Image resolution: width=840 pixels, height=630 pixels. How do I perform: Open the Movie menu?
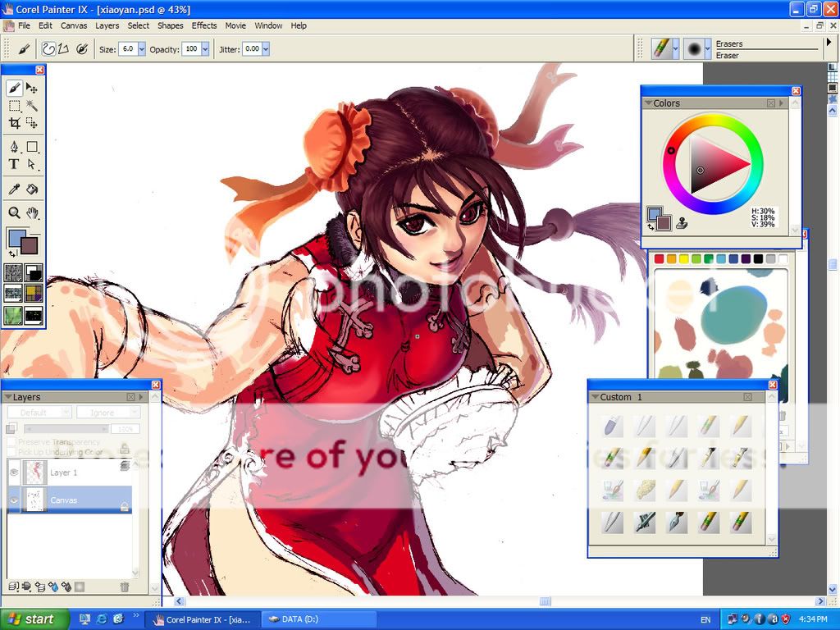(x=235, y=25)
